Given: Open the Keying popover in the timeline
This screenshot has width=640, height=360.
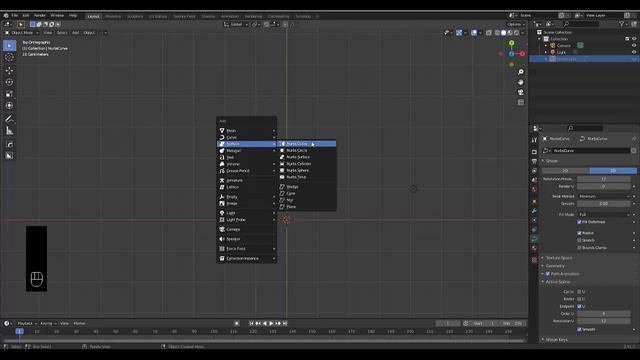Looking at the screenshot, I should coord(48,323).
